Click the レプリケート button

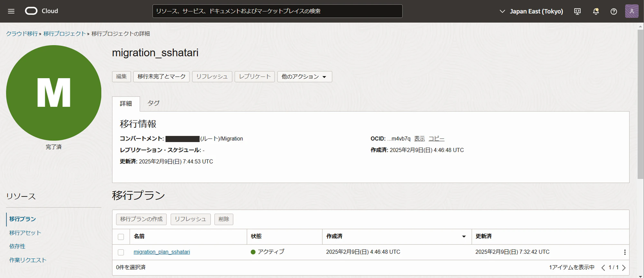[254, 77]
